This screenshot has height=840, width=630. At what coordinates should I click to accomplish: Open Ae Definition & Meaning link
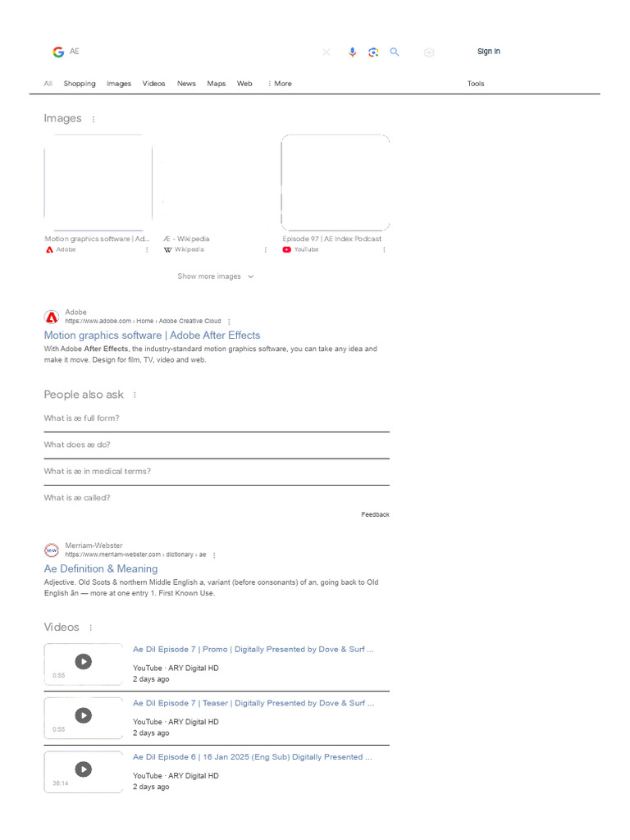point(101,569)
